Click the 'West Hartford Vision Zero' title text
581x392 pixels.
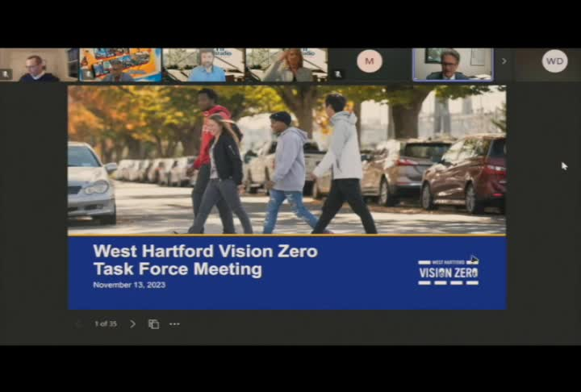click(205, 251)
